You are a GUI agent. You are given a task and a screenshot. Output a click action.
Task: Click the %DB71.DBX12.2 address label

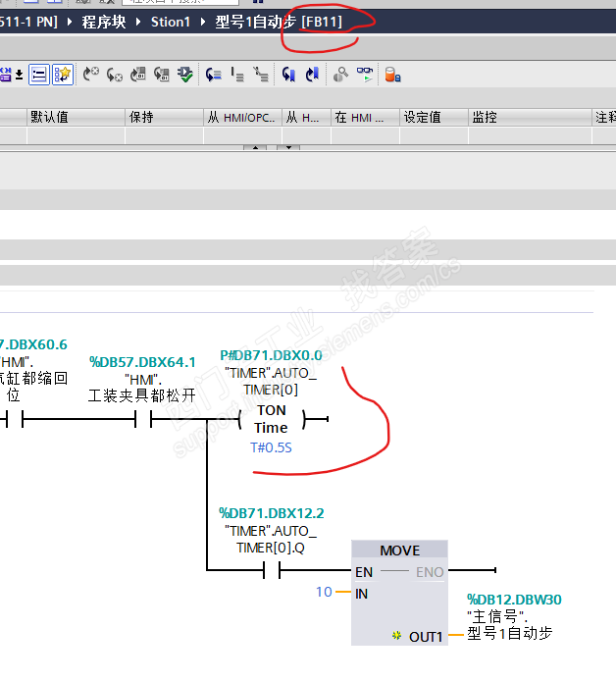point(272,513)
